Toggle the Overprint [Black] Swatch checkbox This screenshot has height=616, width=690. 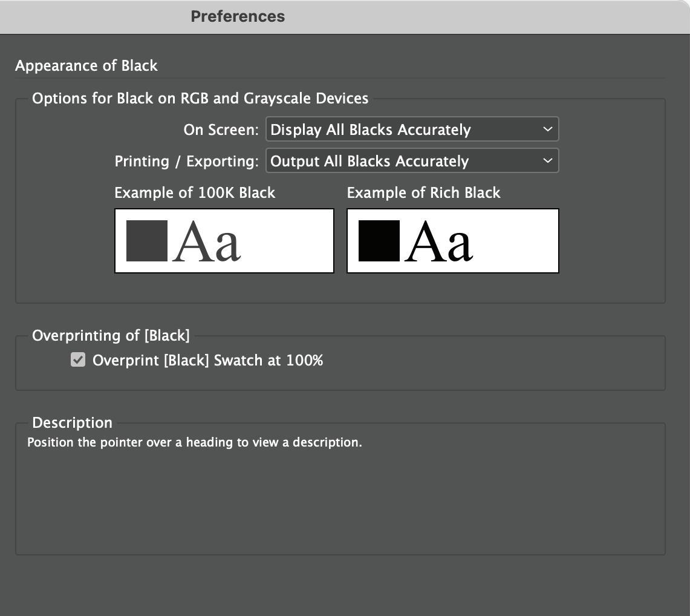click(78, 360)
